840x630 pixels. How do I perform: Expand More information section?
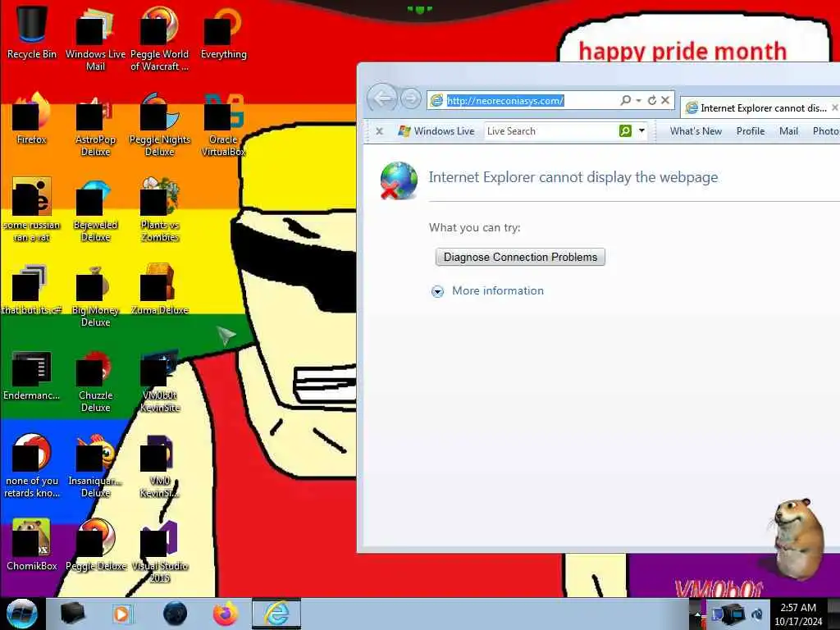pyautogui.click(x=438, y=291)
